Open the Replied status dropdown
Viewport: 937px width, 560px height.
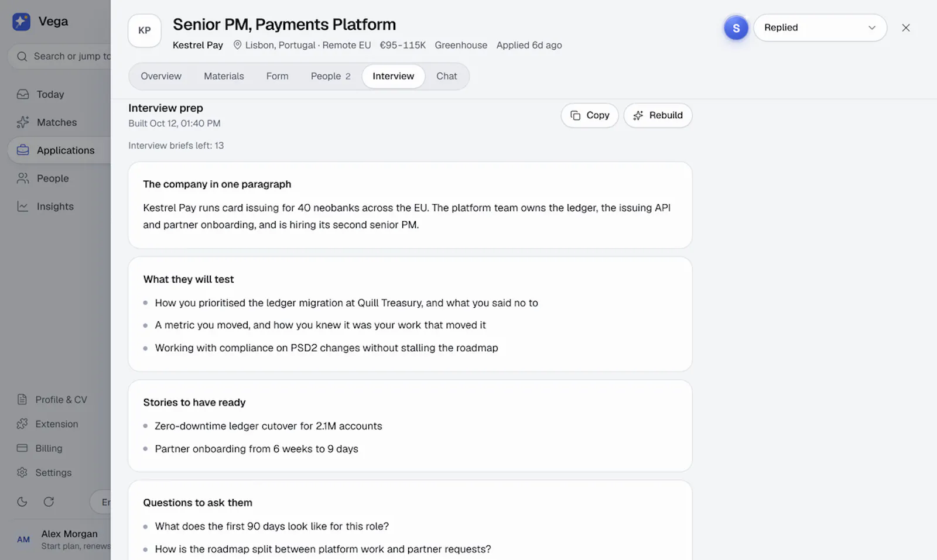[x=820, y=28]
